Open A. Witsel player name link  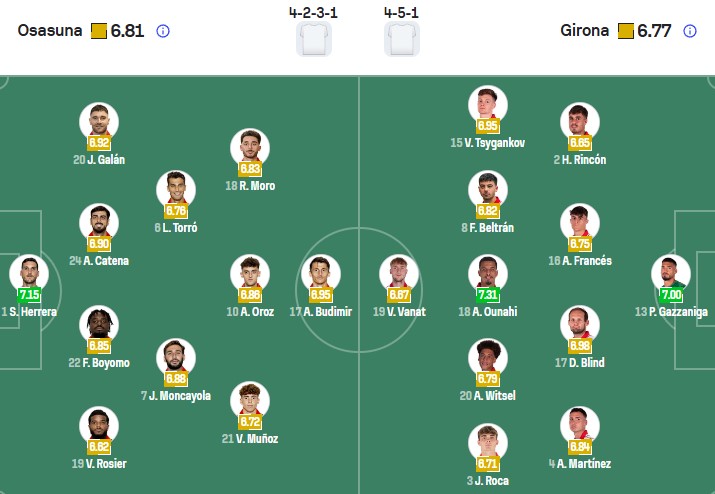pos(487,396)
